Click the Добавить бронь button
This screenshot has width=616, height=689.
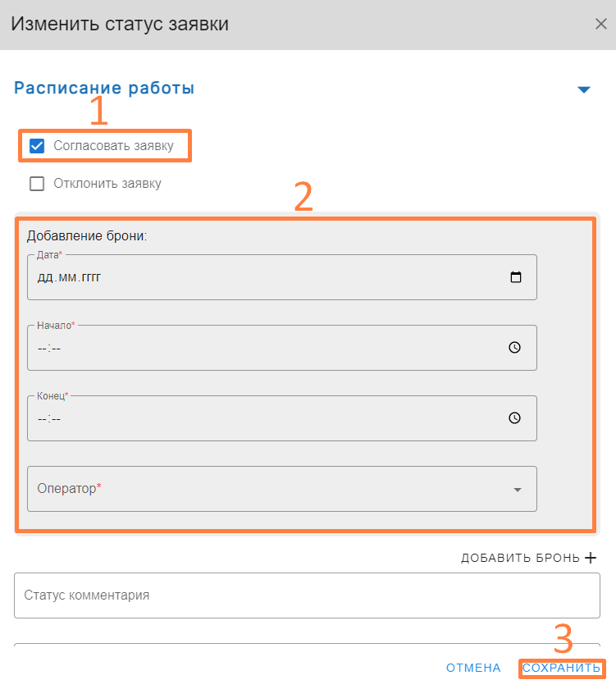pyautogui.click(x=522, y=558)
